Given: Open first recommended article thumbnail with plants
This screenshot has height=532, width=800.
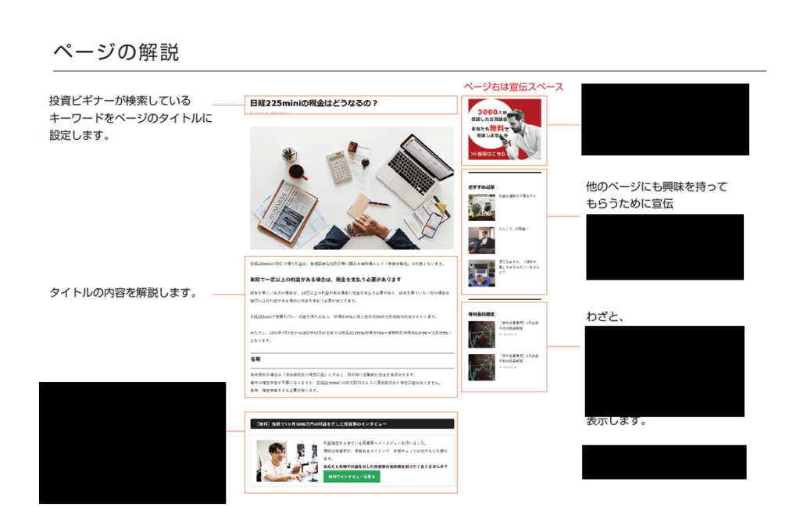Looking at the screenshot, I should pos(481,207).
